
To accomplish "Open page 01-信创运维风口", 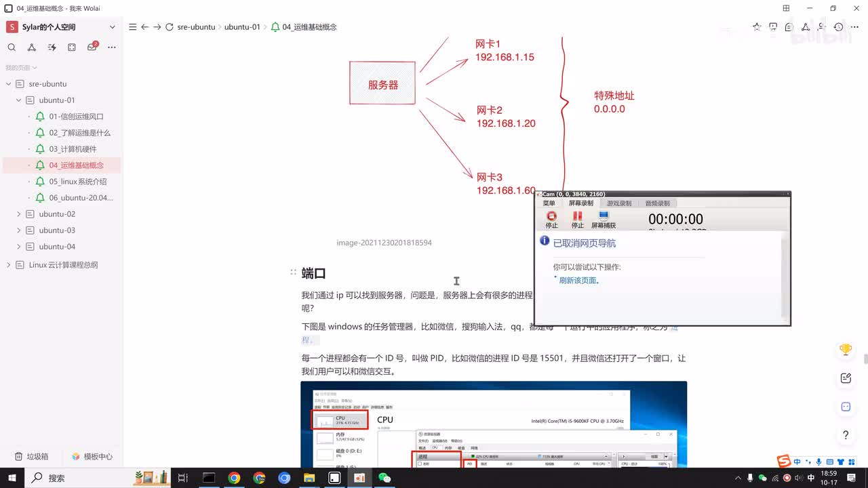I will (76, 117).
